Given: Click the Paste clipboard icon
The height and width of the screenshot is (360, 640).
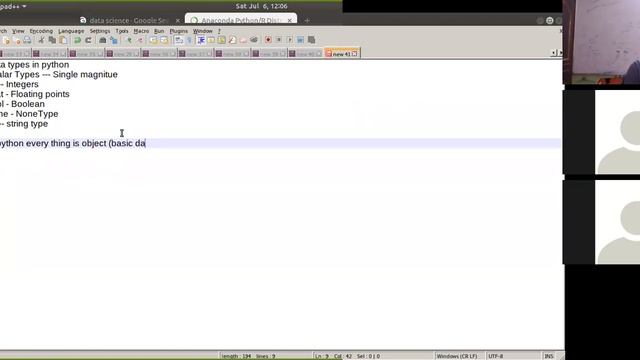Looking at the screenshot, I should (63, 40).
